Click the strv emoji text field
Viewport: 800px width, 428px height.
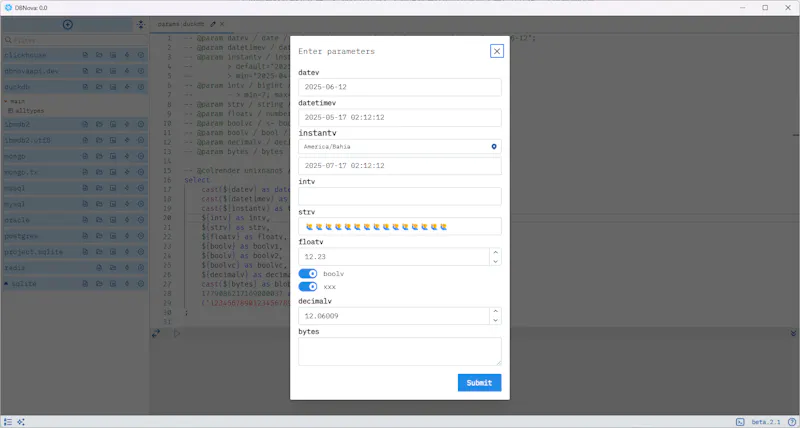pos(399,226)
